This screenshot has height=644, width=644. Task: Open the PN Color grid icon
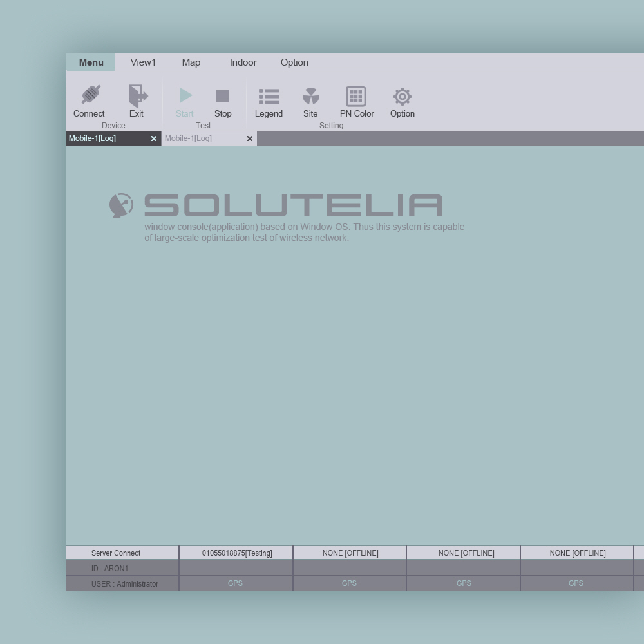tap(355, 97)
